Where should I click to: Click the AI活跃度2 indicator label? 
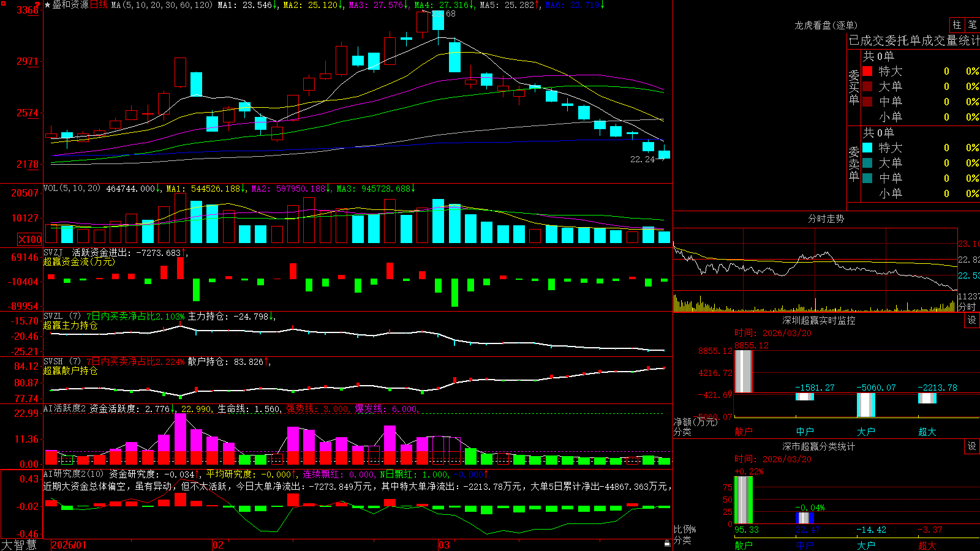tap(65, 408)
